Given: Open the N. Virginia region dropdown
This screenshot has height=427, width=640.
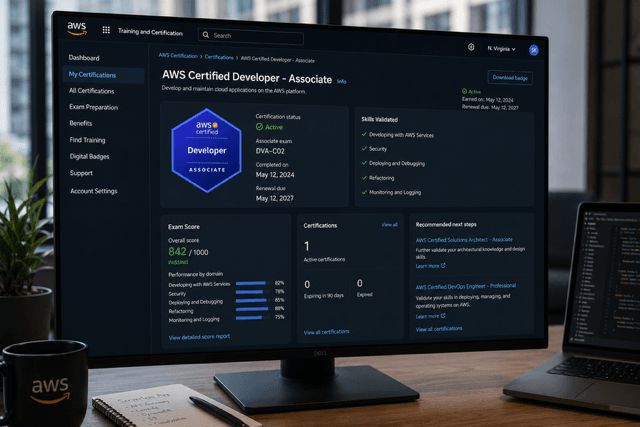Looking at the screenshot, I should (x=501, y=49).
